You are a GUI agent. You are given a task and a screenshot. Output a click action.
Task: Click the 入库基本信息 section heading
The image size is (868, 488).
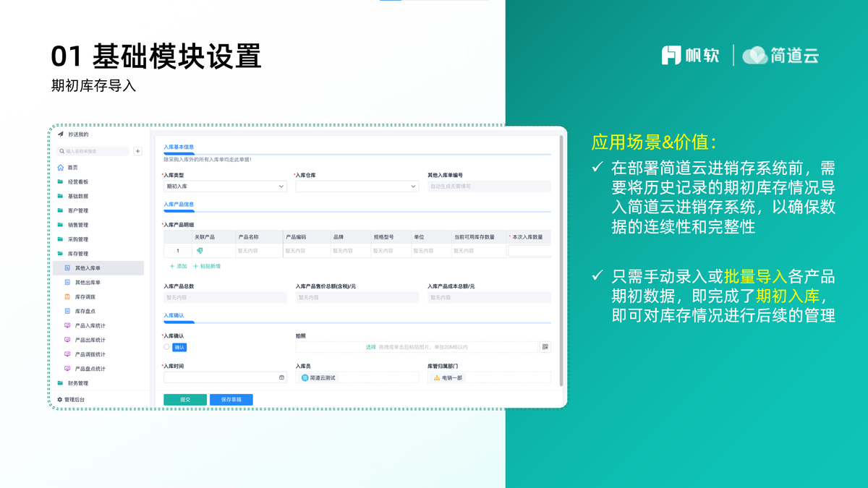pyautogui.click(x=179, y=147)
